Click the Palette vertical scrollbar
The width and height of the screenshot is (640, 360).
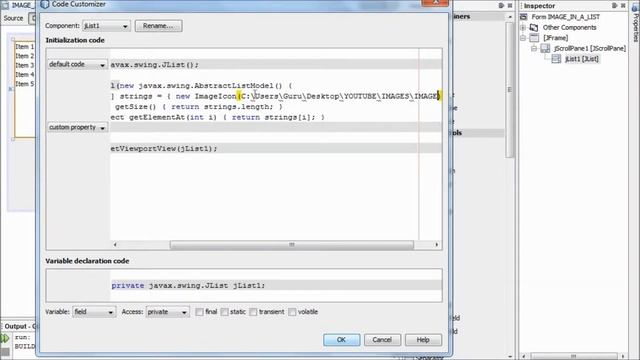(x=510, y=90)
